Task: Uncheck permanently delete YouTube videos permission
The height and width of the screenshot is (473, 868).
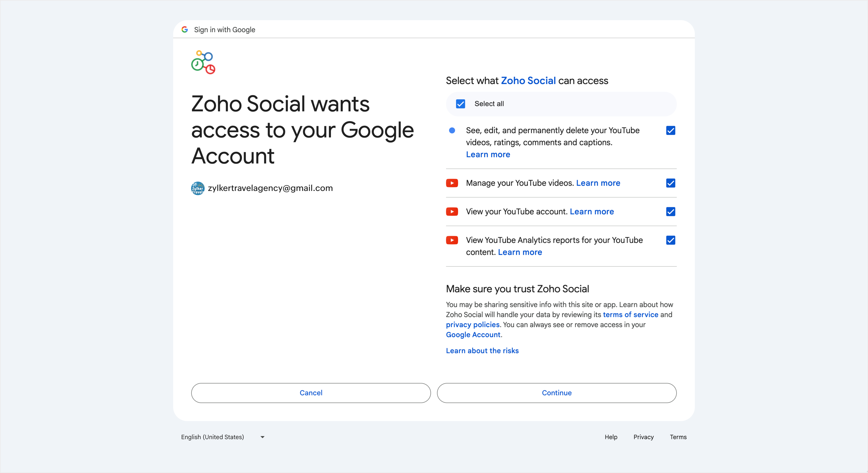Action: (x=671, y=130)
